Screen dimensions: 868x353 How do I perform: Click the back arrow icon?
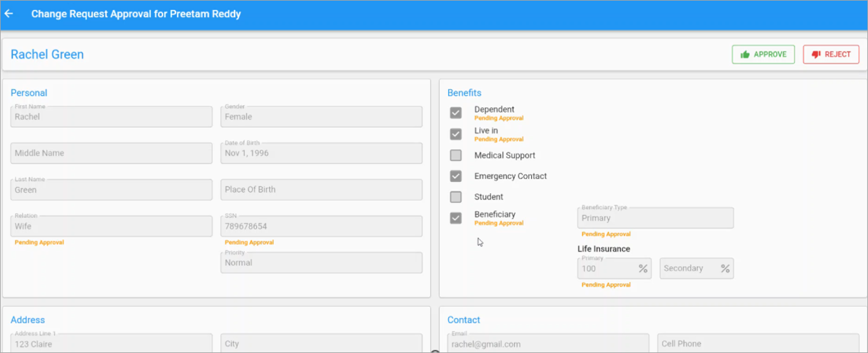(9, 13)
